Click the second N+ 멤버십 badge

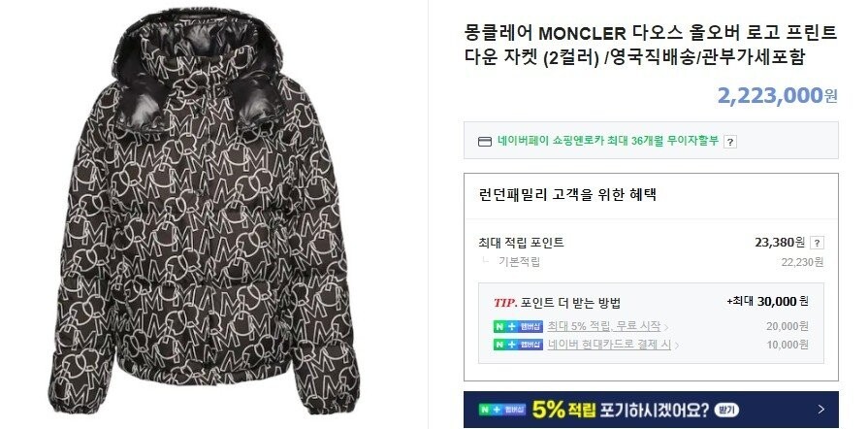click(518, 345)
